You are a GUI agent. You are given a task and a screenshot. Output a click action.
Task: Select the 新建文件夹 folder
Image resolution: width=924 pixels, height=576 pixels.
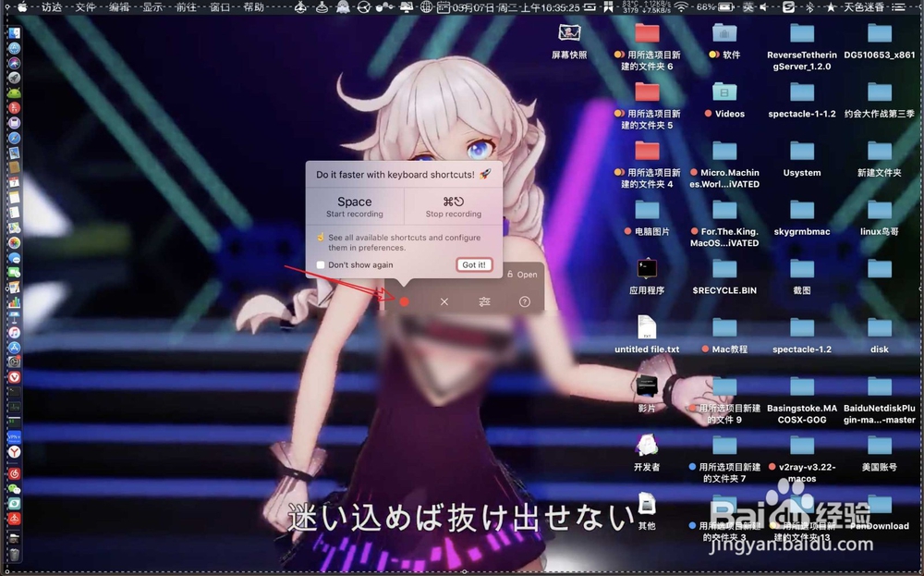point(880,152)
